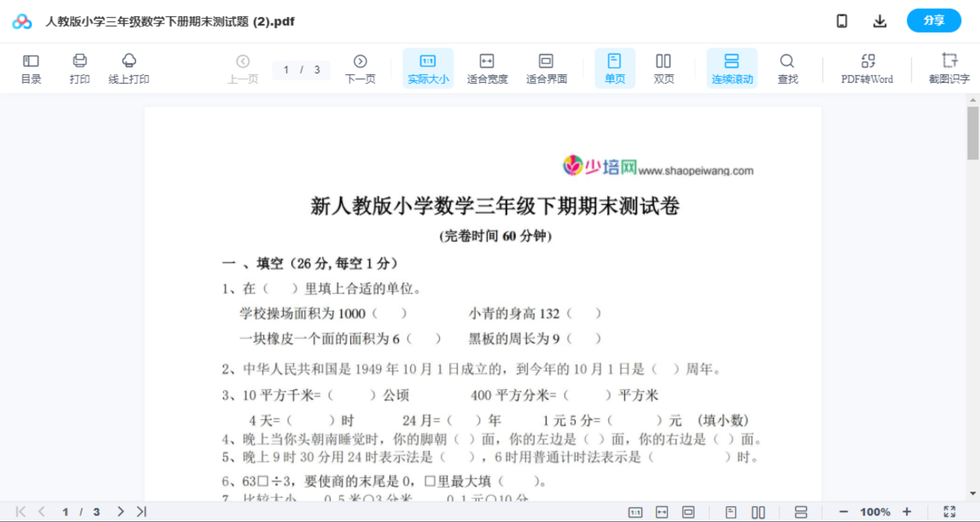
Task: Open the 查找 search tool
Action: 787,68
